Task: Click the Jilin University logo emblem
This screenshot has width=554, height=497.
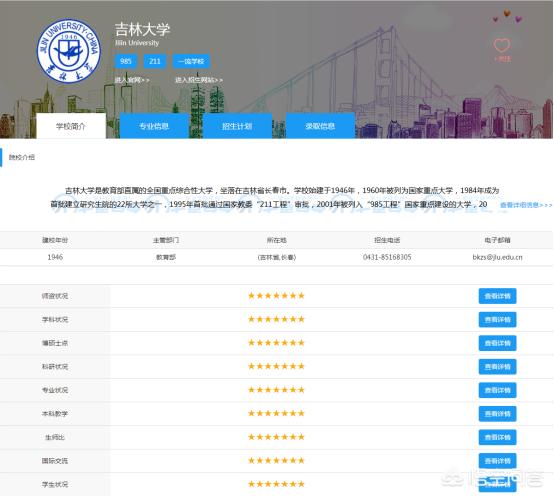Action: 69,51
